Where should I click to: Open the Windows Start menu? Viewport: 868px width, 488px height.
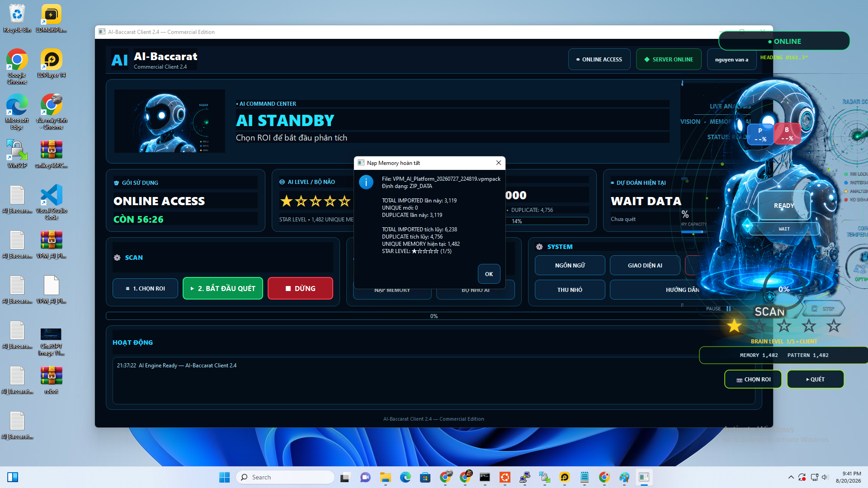tap(224, 477)
